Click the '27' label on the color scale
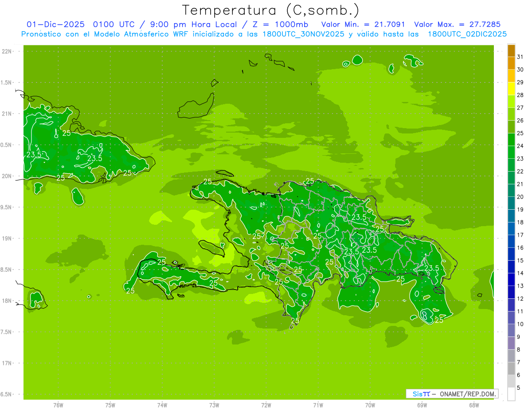 point(520,108)
